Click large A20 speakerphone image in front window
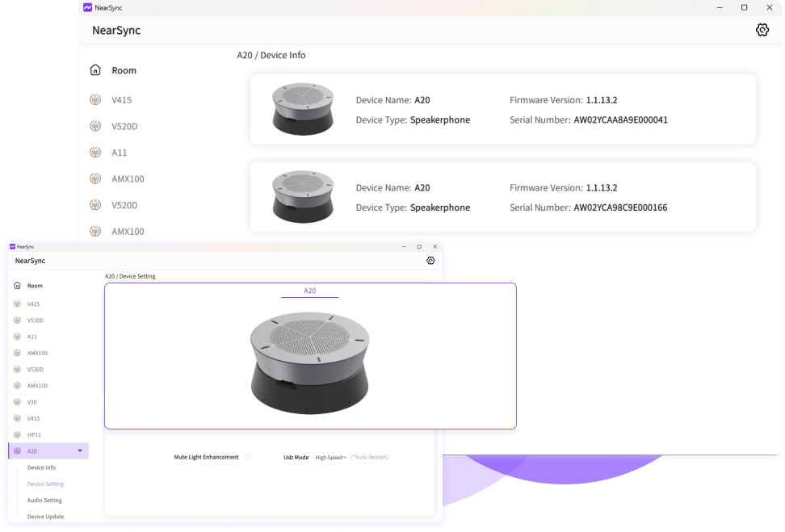This screenshot has width=785, height=532. coord(310,362)
